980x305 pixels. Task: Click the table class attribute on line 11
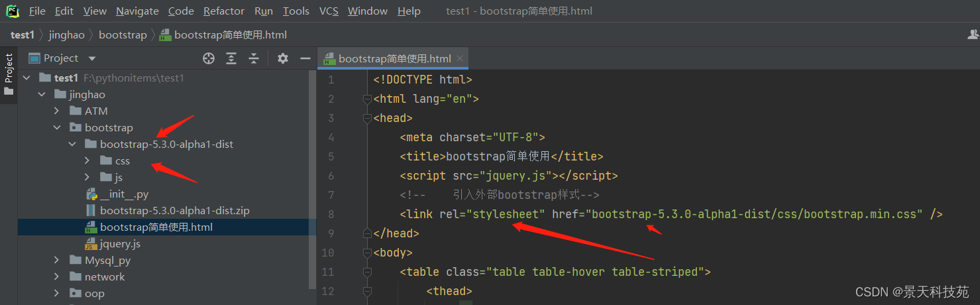click(x=575, y=272)
